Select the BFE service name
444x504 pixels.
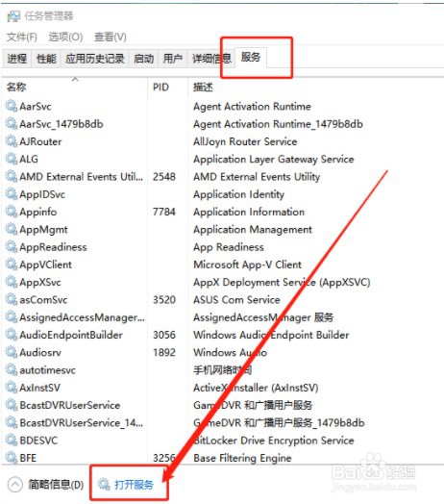(28, 458)
